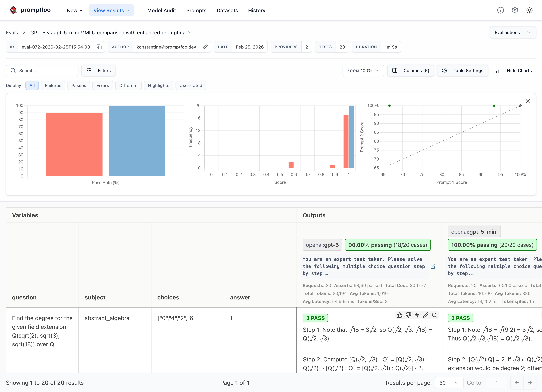Change results per page dropdown

(449, 383)
